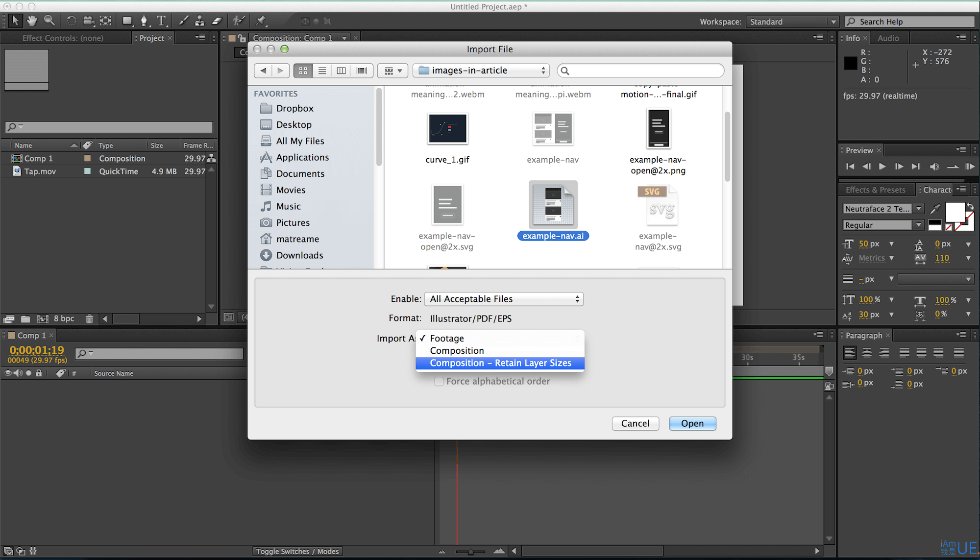
Task: Step to next frame in Preview
Action: click(899, 167)
